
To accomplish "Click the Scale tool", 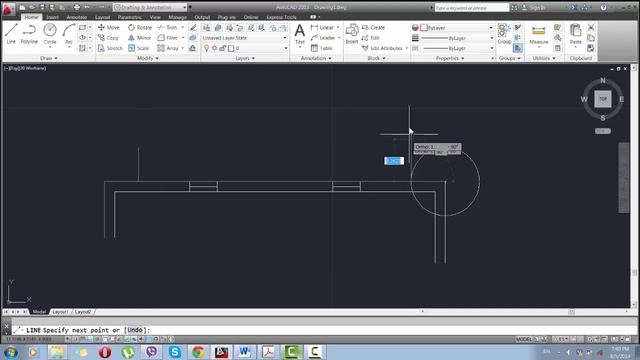I will tap(139, 48).
